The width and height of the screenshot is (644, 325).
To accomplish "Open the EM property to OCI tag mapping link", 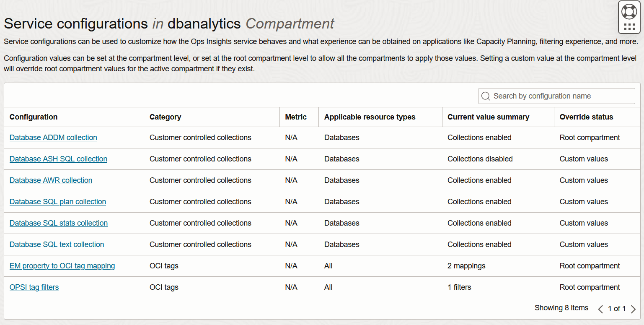I will pos(62,266).
